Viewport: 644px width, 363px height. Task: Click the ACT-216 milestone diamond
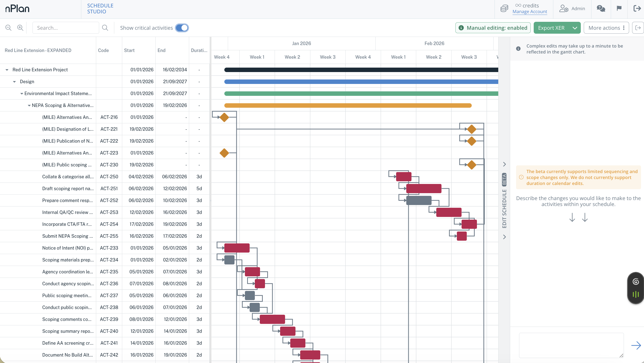[x=224, y=117]
